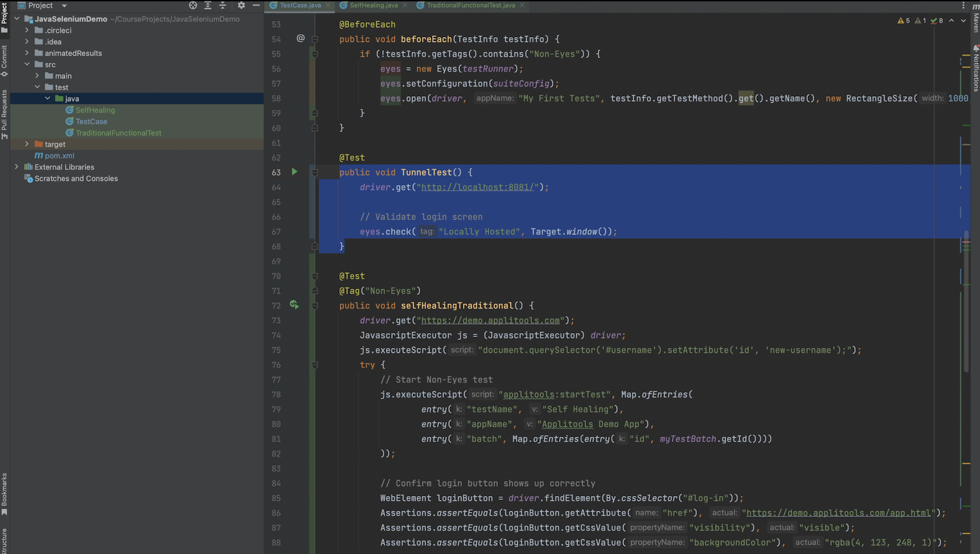This screenshot has width=980, height=554.
Task: Toggle the Project tool window button
Action: (5, 17)
